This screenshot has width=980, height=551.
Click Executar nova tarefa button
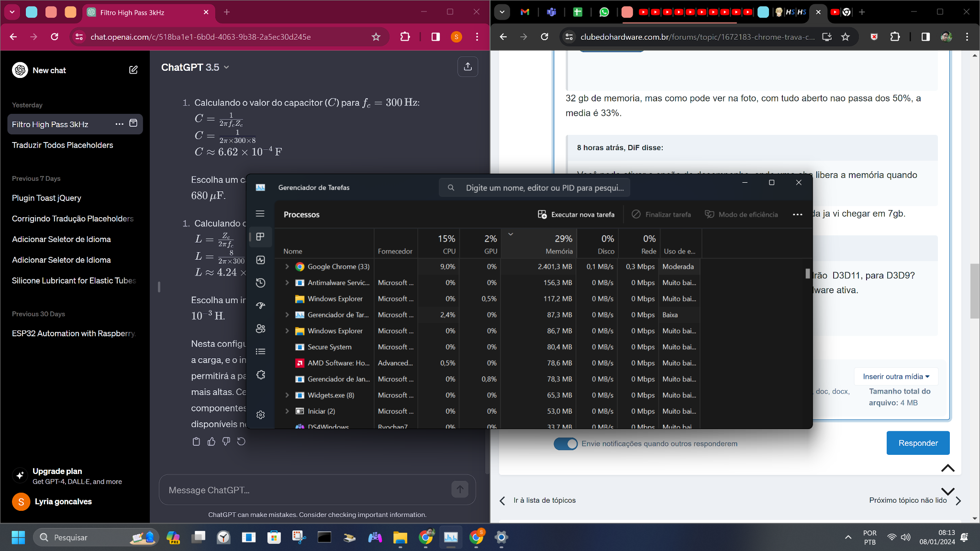576,214
